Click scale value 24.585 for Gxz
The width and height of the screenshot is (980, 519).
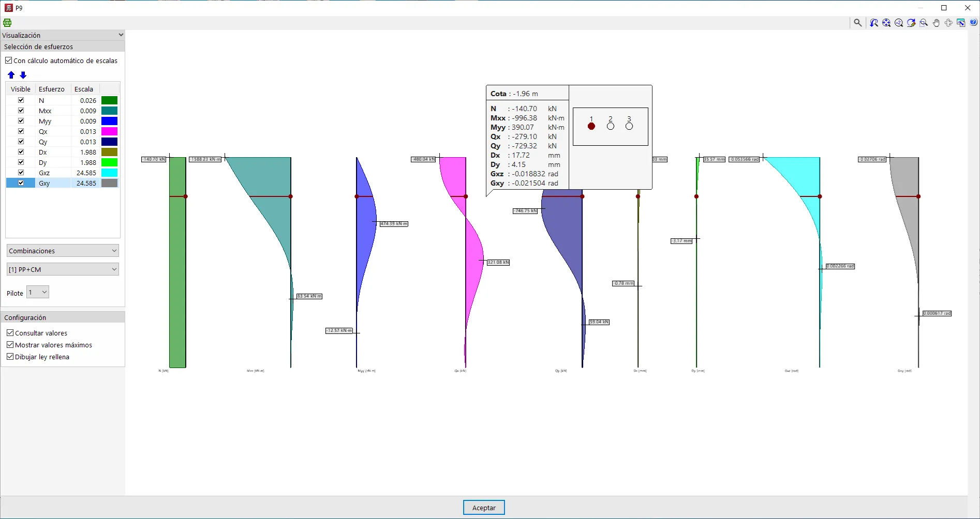[86, 173]
